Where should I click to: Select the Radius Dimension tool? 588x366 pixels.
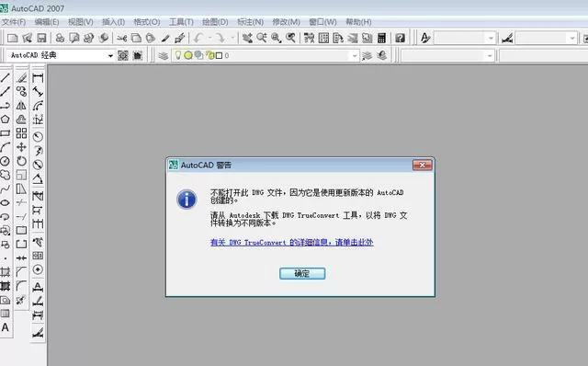tap(38, 137)
